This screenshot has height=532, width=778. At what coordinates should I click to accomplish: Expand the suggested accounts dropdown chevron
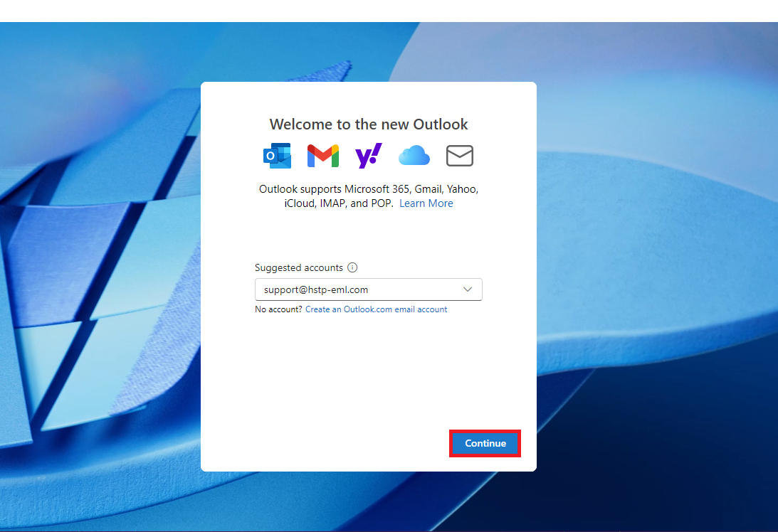(x=468, y=289)
